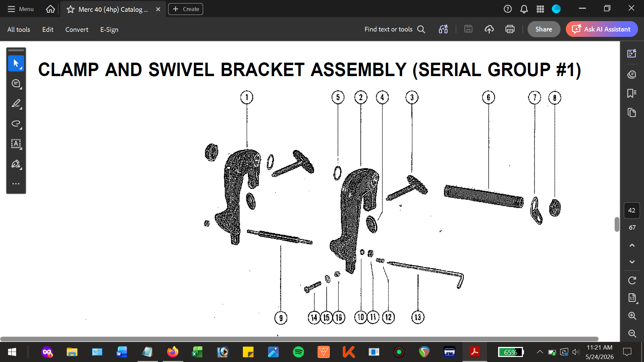This screenshot has width=644, height=362.
Task: Open the Menu hamburger button
Action: [20, 9]
